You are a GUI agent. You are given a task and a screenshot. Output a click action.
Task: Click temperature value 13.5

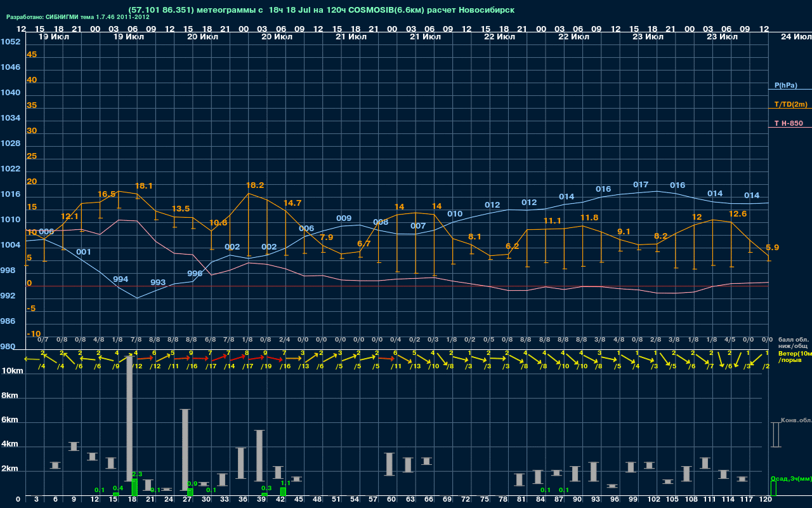[x=181, y=208]
